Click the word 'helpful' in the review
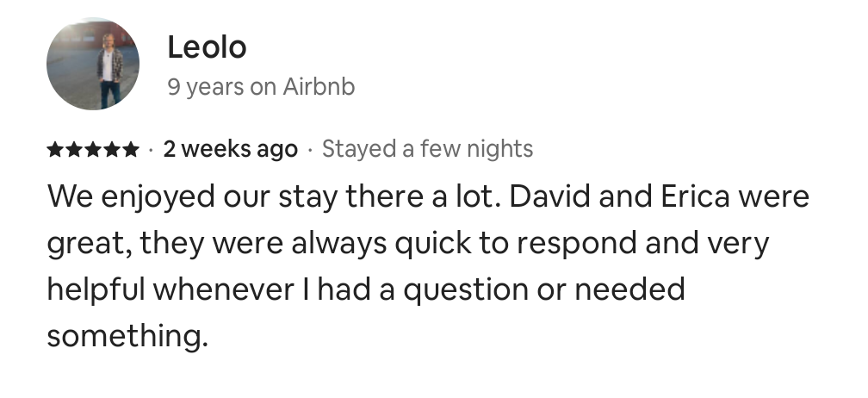The height and width of the screenshot is (398, 868). tap(96, 289)
